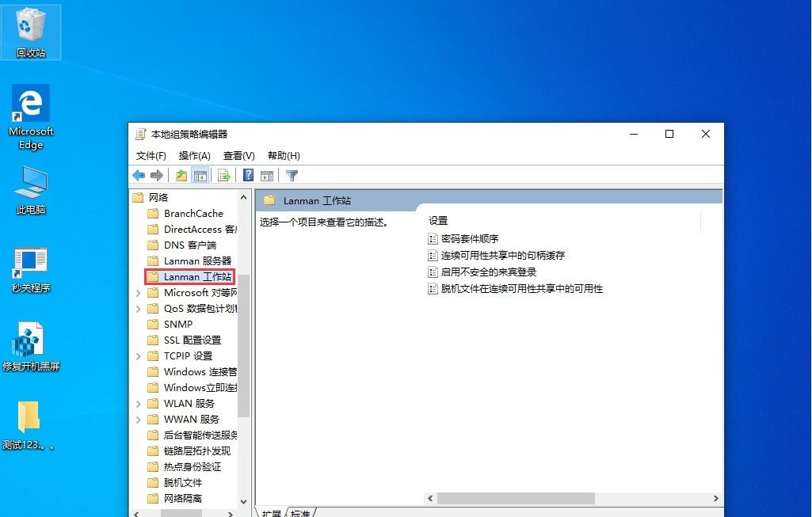Click settings list scroll right arrow

click(x=715, y=498)
